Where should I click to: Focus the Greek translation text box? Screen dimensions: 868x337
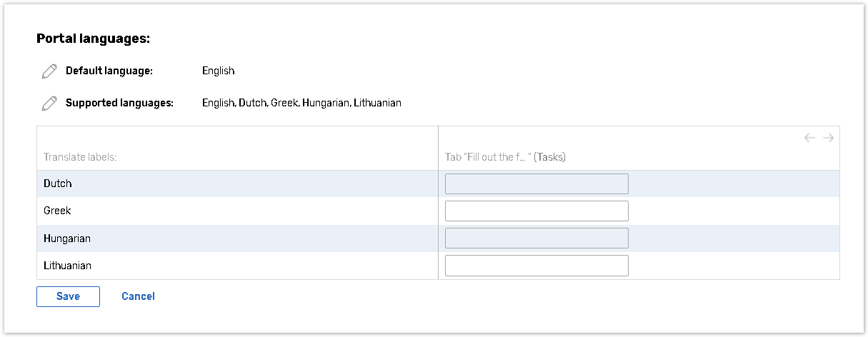point(537,211)
